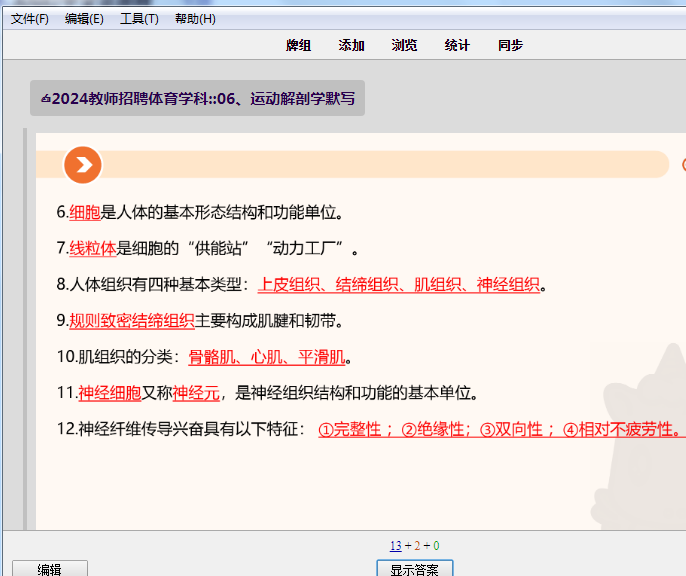Click the learning count 2
The width and height of the screenshot is (686, 576).
[417, 545]
